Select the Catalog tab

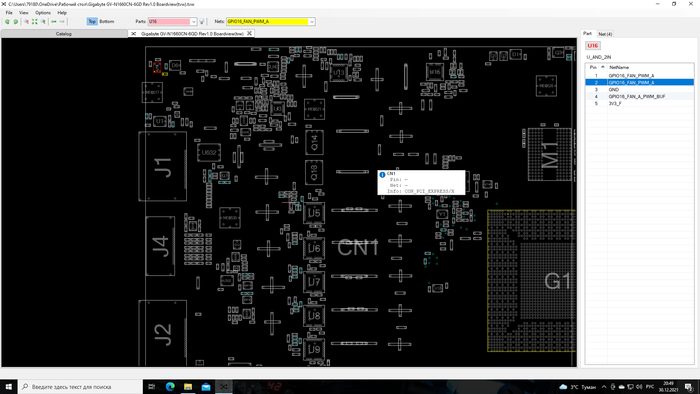coord(64,33)
